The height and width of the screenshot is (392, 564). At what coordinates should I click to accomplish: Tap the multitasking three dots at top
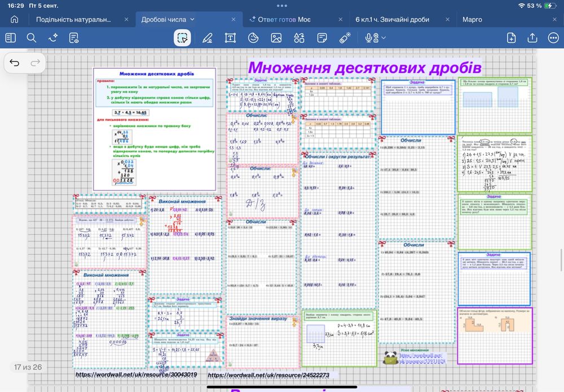282,6
